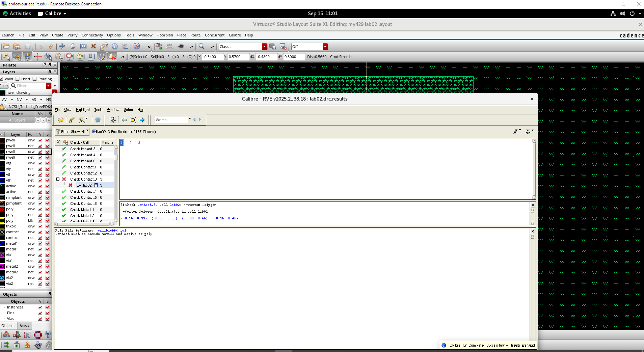Click the eraser clear-highlights icon in RVE
The width and height of the screenshot is (644, 352).
(x=72, y=120)
